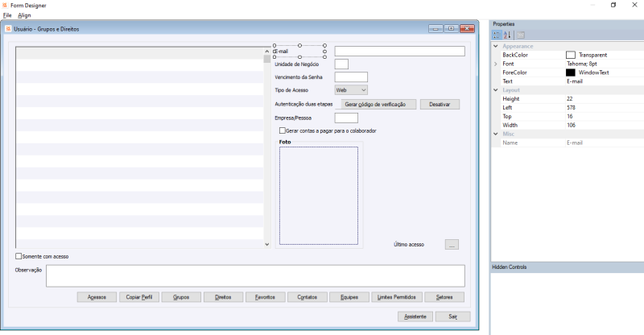Select the Autenticação duas etapas label

click(x=303, y=105)
